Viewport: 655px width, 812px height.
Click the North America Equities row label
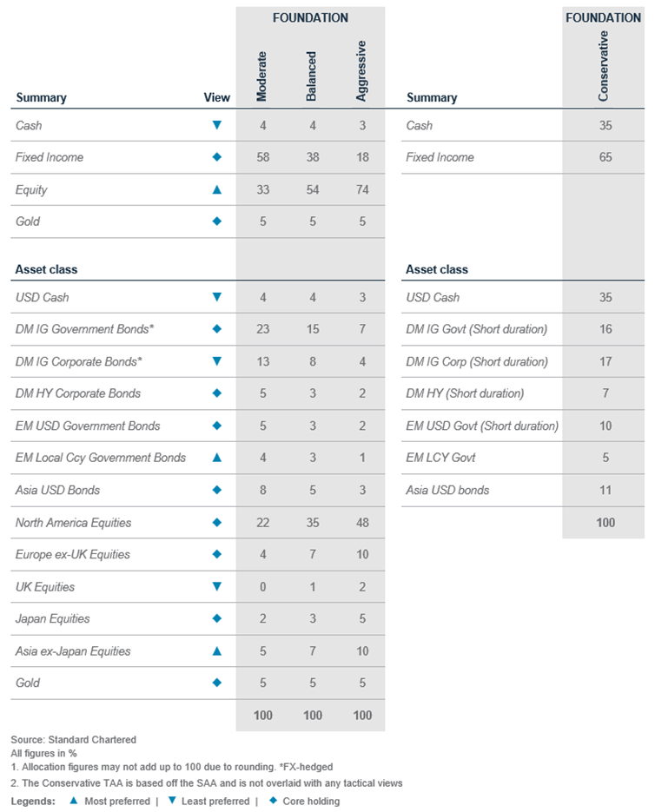tap(73, 523)
